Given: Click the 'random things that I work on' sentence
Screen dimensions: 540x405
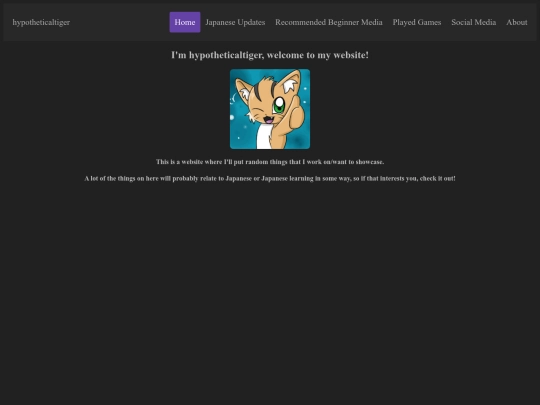Looking at the screenshot, I should 270,162.
